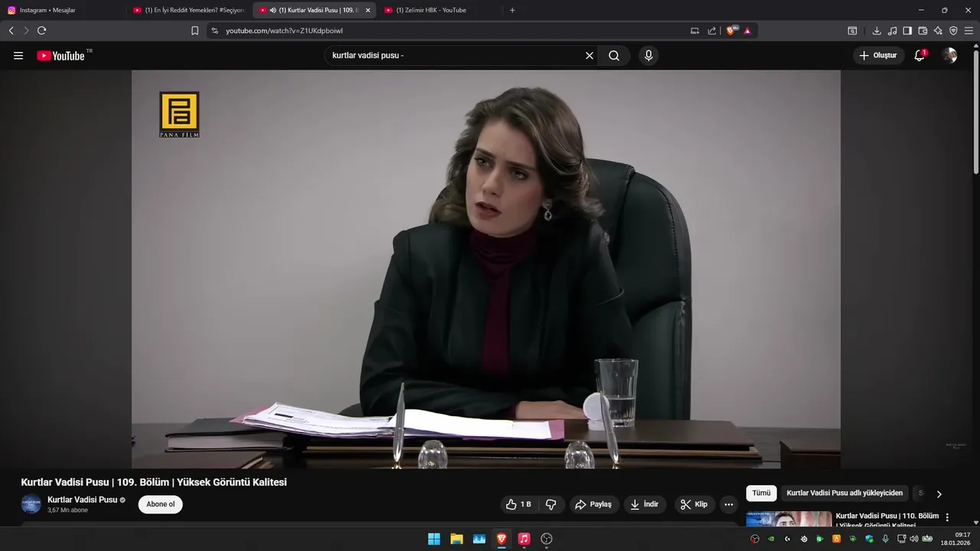Open a new browser tab

click(512, 10)
